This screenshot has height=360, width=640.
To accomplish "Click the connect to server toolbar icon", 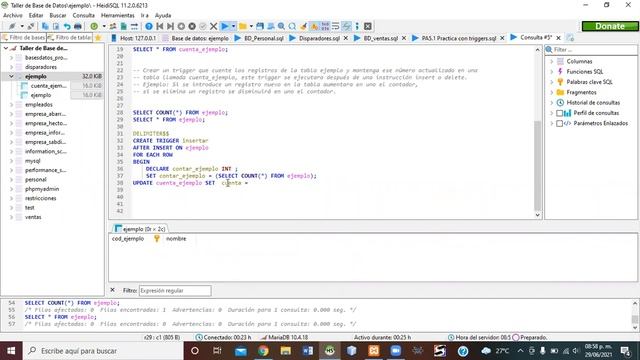I will (12, 26).
